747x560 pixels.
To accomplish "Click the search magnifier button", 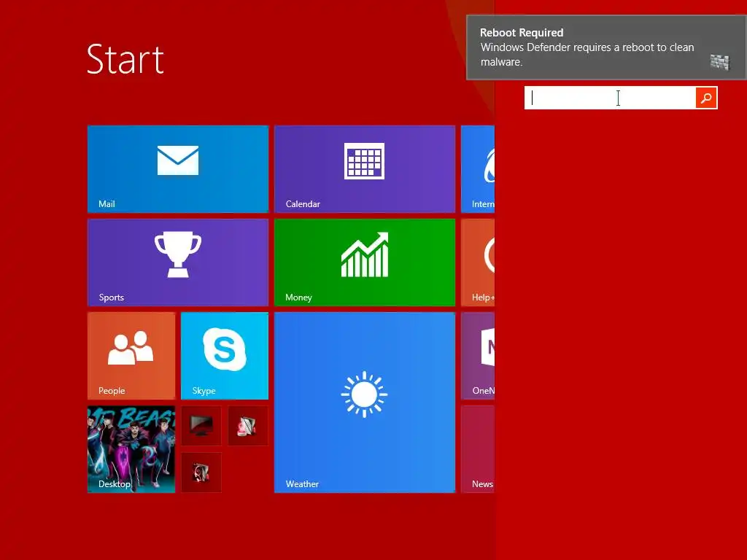I will (x=706, y=98).
